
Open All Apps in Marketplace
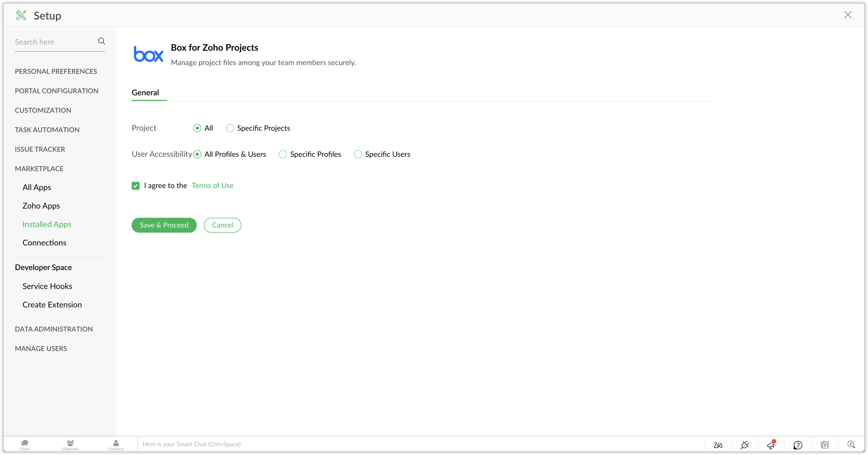tap(37, 187)
